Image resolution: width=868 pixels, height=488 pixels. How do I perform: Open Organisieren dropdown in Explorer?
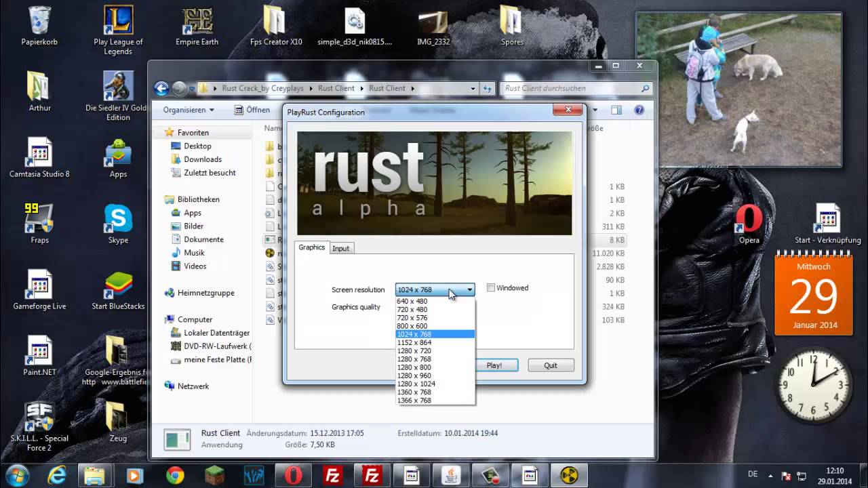pos(188,110)
